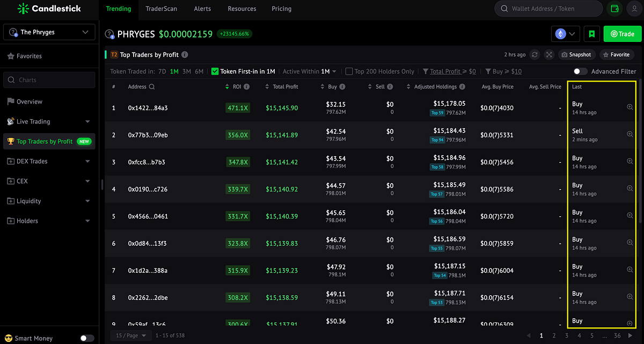
Task: Click the fullscreen expand icon
Action: 549,55
